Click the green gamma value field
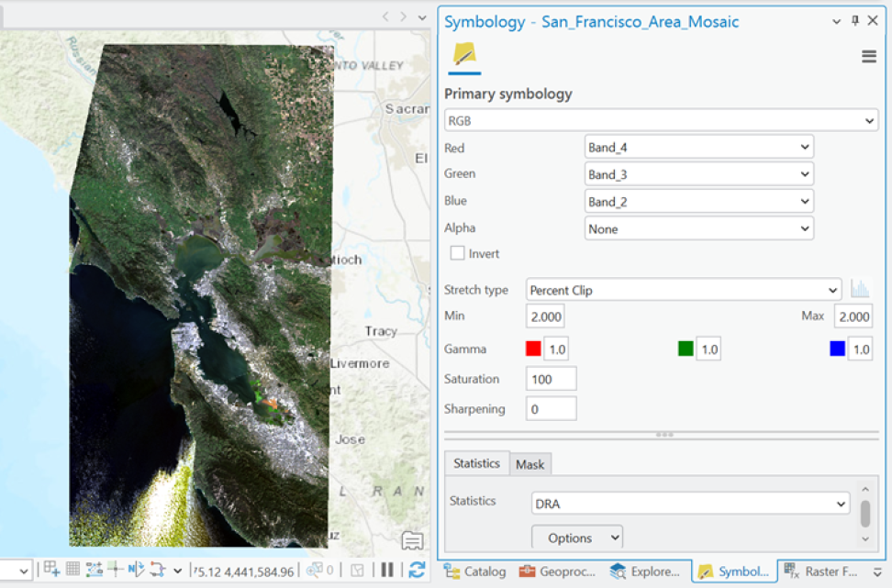Viewport: 892px width, 588px height. 708,349
